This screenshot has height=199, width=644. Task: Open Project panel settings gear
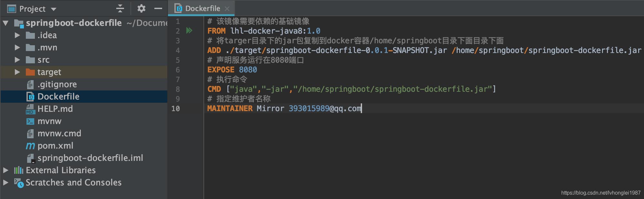[x=141, y=8]
